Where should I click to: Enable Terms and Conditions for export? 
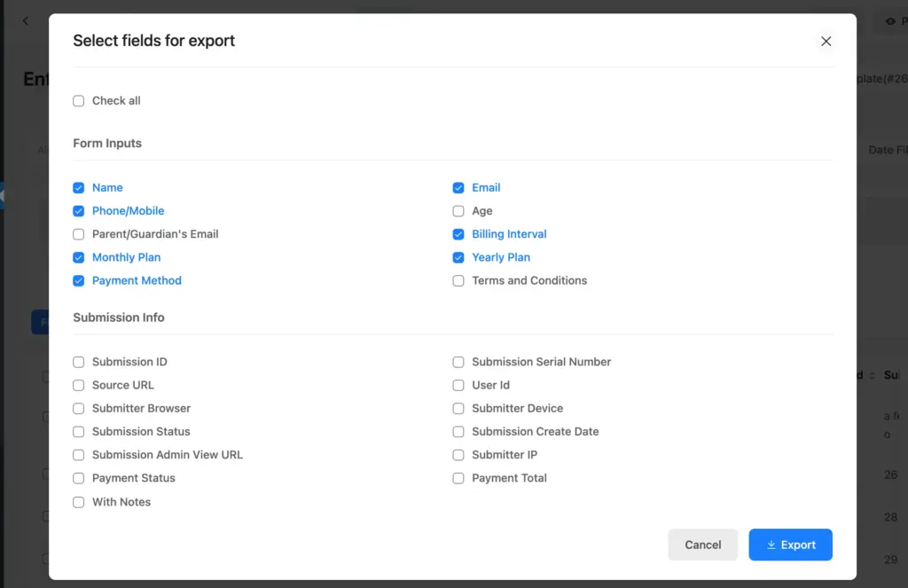click(x=458, y=280)
